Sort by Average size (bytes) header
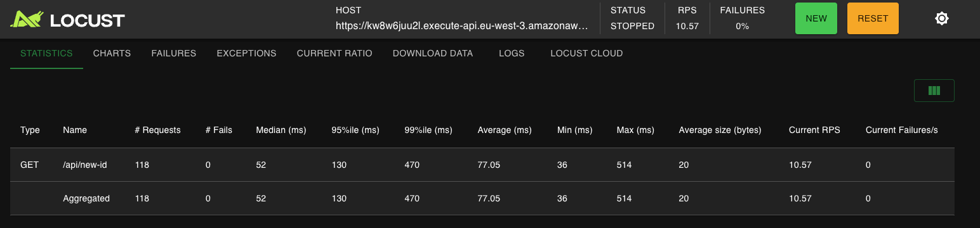The image size is (980, 228). pos(720,130)
